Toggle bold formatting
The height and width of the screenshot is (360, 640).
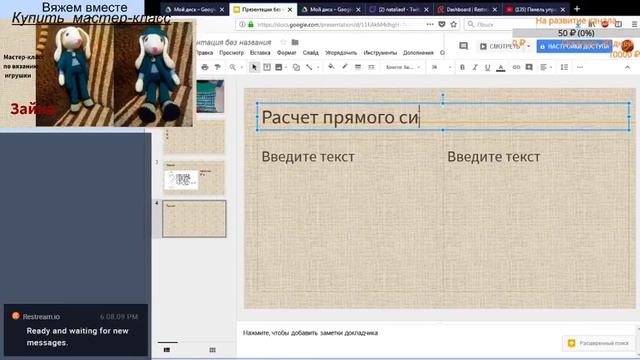pyautogui.click(x=462, y=67)
